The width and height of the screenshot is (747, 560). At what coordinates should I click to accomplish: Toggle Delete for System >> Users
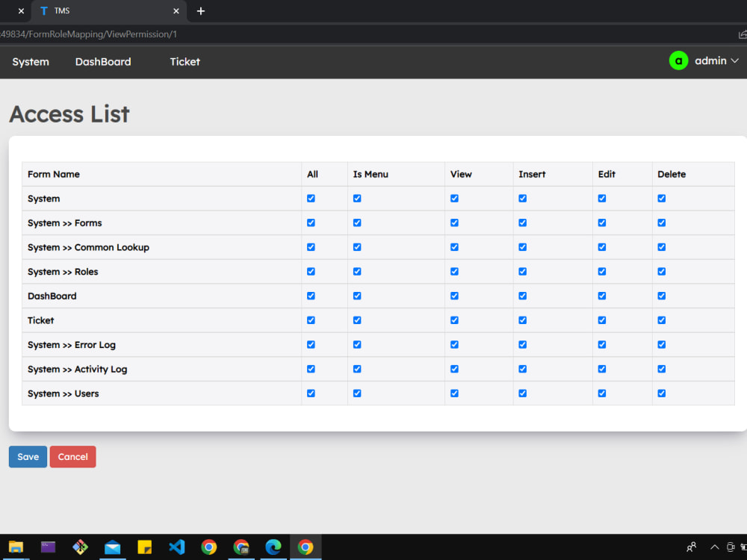[662, 393]
